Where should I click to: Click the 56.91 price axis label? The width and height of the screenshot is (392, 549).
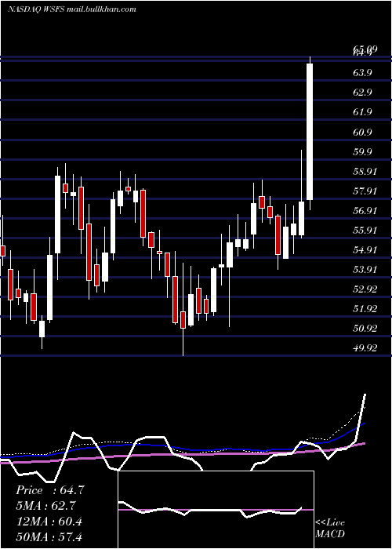tap(366, 211)
